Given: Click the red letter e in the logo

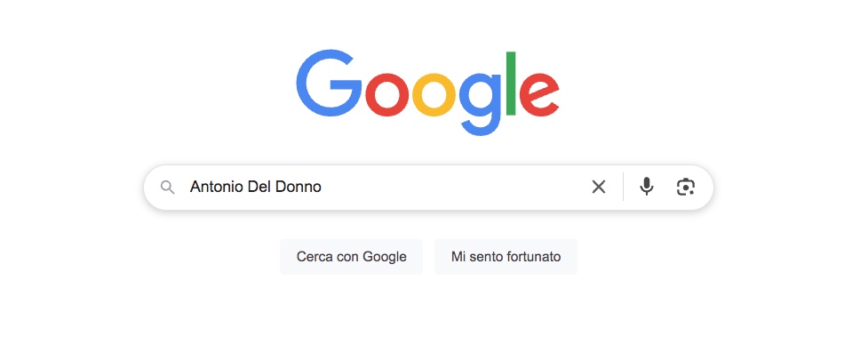Looking at the screenshot, I should point(539,95).
